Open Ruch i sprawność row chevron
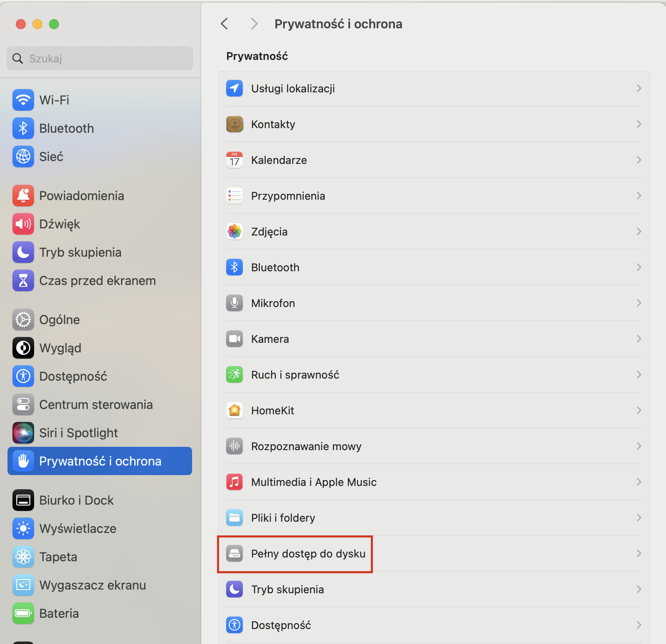Viewport: 666px width, 644px height. [639, 374]
